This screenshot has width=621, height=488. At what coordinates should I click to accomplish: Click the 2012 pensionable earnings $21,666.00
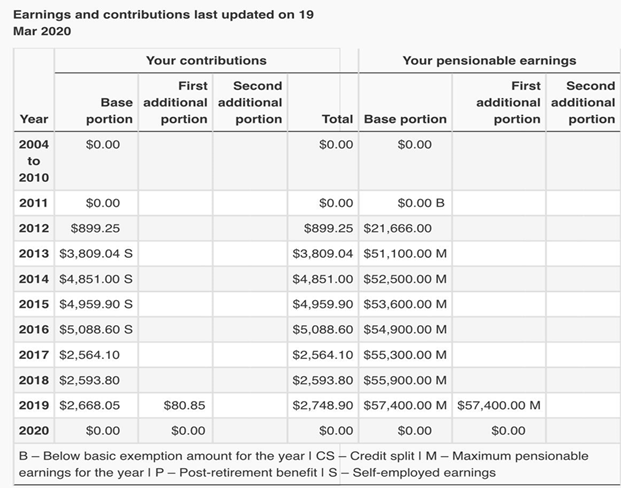(x=397, y=228)
